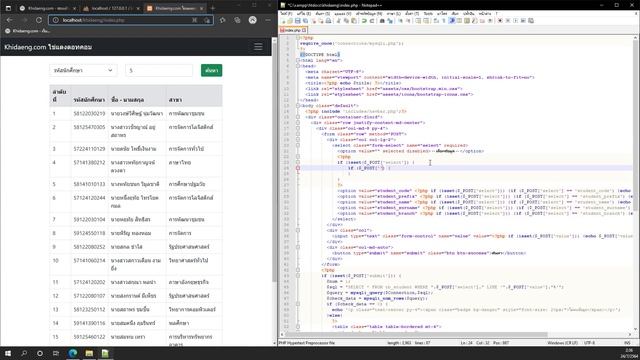This screenshot has height=360, width=640.
Task: Click the browser Back arrow
Action: (9, 20)
